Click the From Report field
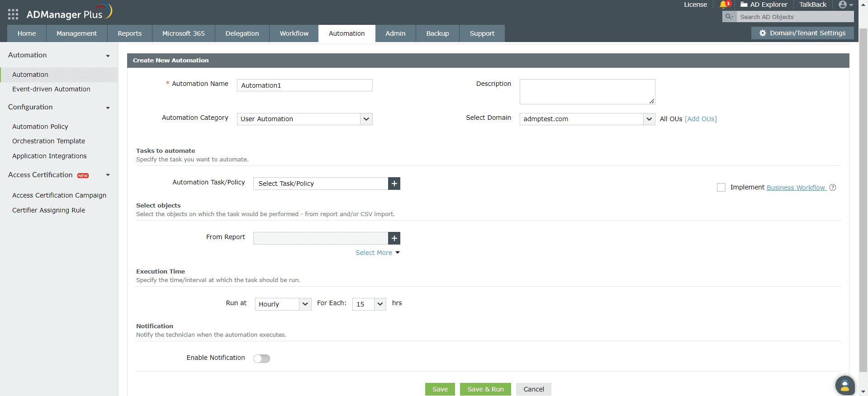 (x=321, y=238)
